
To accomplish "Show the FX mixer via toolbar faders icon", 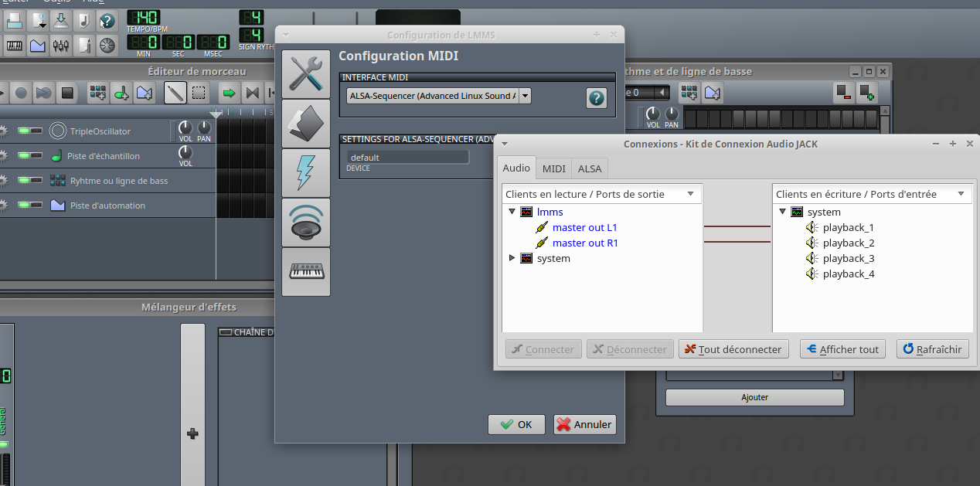I will tap(61, 45).
